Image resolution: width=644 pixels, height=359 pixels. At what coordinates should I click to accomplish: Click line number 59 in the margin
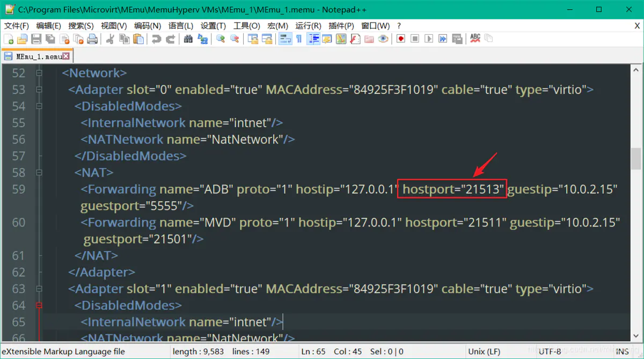19,189
